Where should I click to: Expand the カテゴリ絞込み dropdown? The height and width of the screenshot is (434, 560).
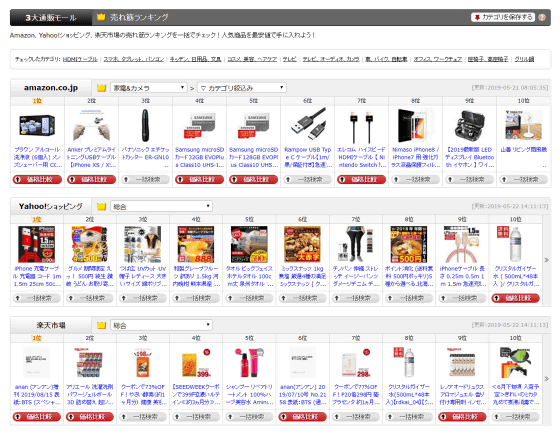coord(241,88)
